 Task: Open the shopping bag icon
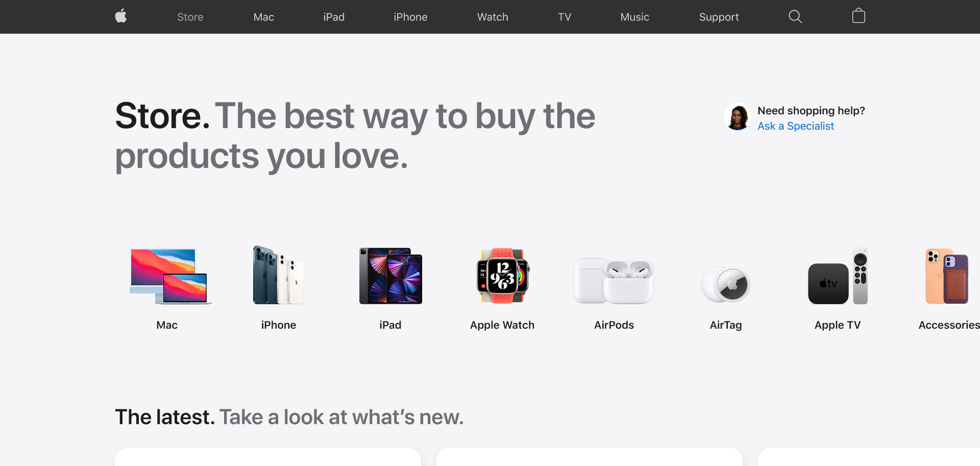coord(859,16)
